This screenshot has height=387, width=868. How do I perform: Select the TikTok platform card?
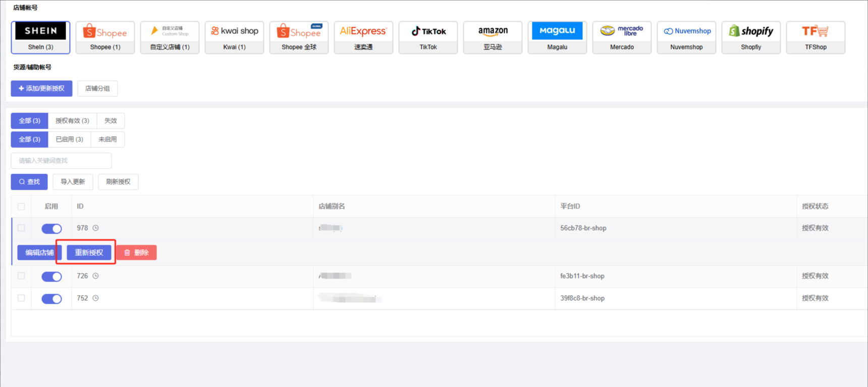click(428, 37)
